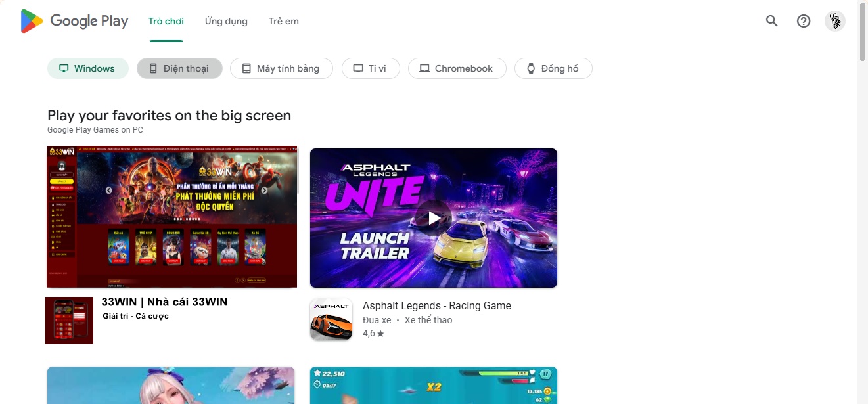Screen dimensions: 868x404
Task: Select the Ti vi filter chip
Action: tap(371, 68)
